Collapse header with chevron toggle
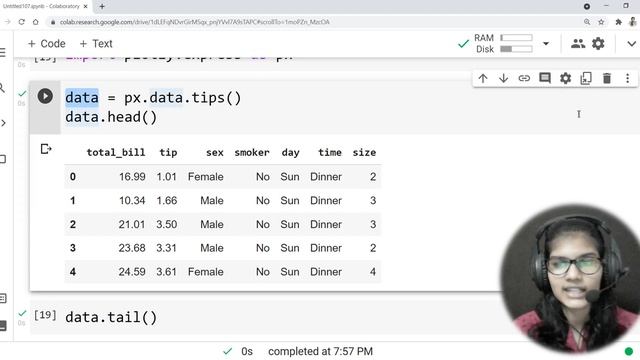Screen dimensions: 640x360 coord(631,44)
